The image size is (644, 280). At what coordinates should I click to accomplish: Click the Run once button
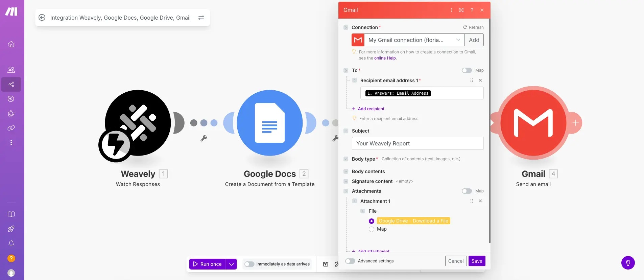pos(208,264)
